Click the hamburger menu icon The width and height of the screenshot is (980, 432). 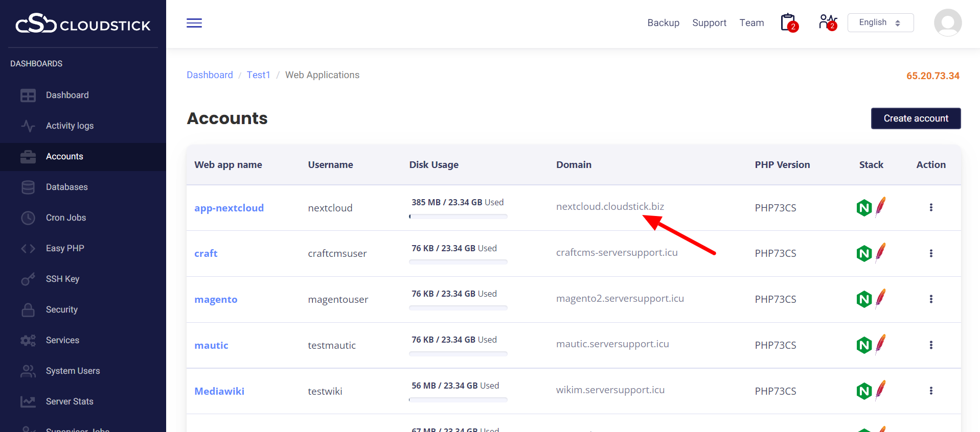coord(194,23)
